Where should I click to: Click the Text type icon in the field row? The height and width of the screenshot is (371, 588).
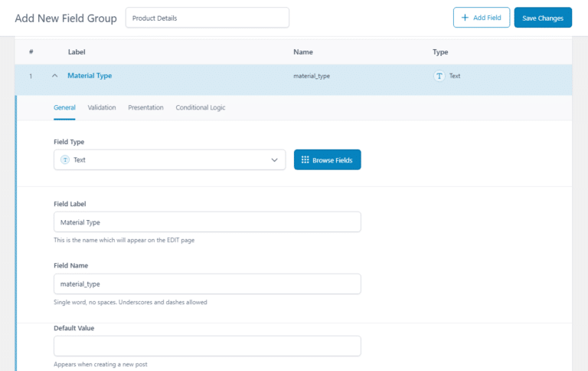point(439,76)
